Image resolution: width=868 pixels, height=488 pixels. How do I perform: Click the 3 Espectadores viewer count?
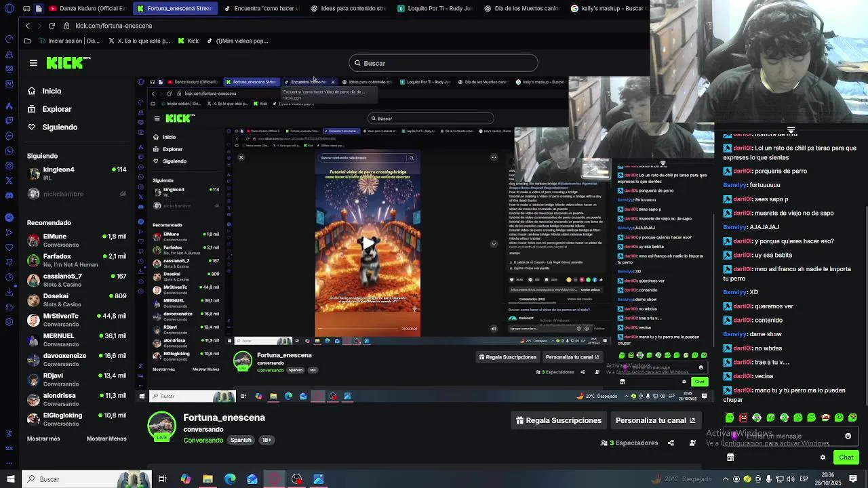coord(629,443)
